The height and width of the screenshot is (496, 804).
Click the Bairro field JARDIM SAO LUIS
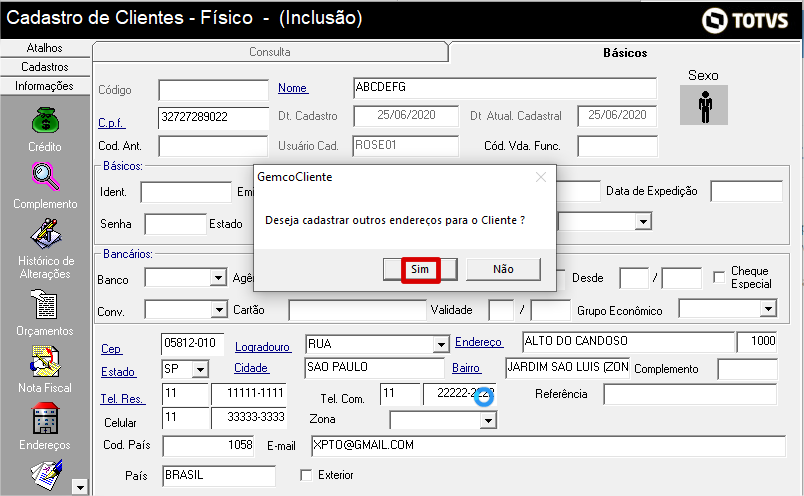(567, 368)
